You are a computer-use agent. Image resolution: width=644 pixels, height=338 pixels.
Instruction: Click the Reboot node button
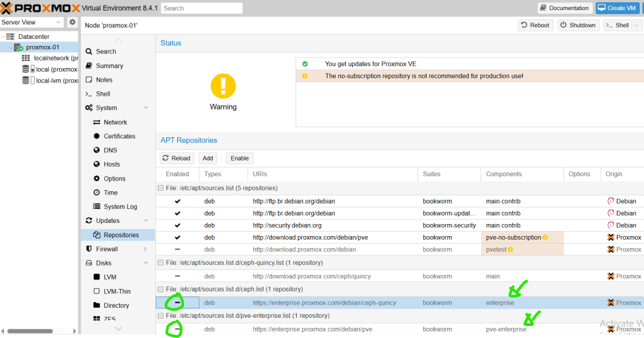click(535, 25)
